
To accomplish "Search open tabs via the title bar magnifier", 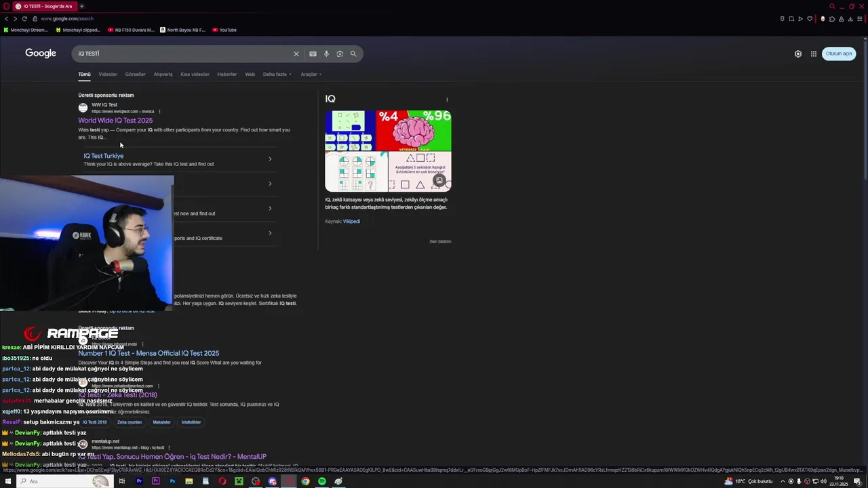I will (832, 6).
